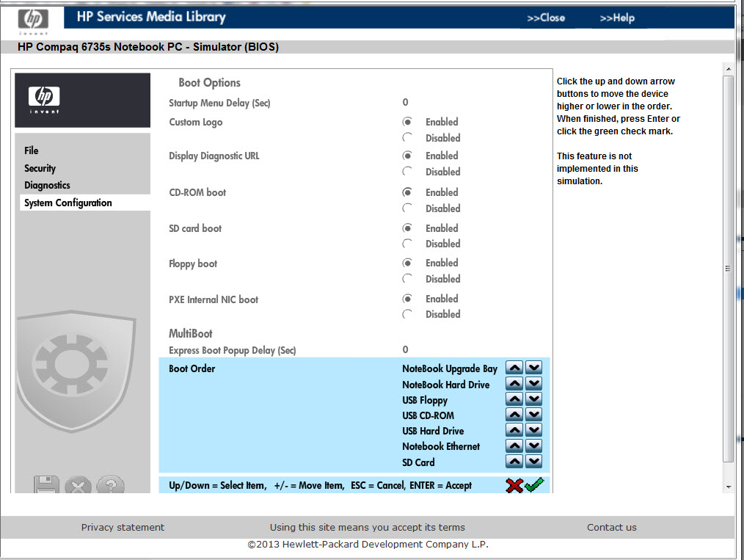The width and height of the screenshot is (744, 560).
Task: Enable SD card boot
Action: pyautogui.click(x=407, y=228)
